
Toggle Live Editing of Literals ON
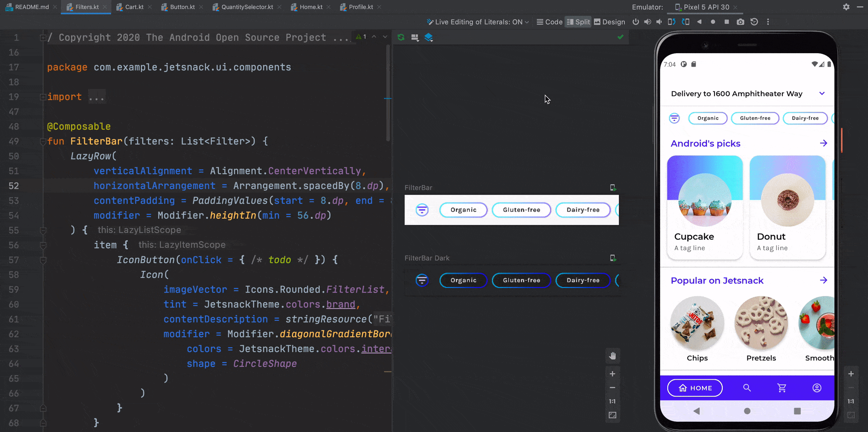pyautogui.click(x=479, y=21)
